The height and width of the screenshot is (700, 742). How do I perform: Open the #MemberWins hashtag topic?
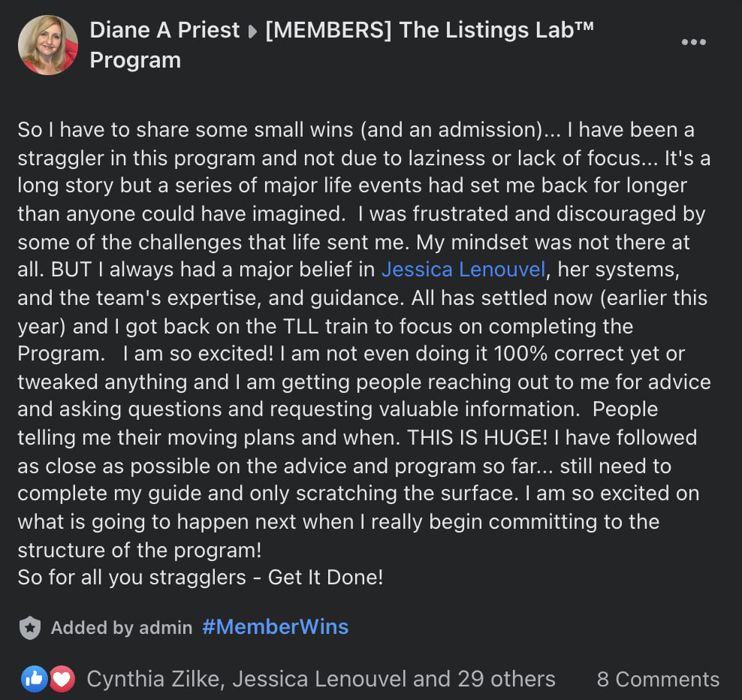(276, 626)
